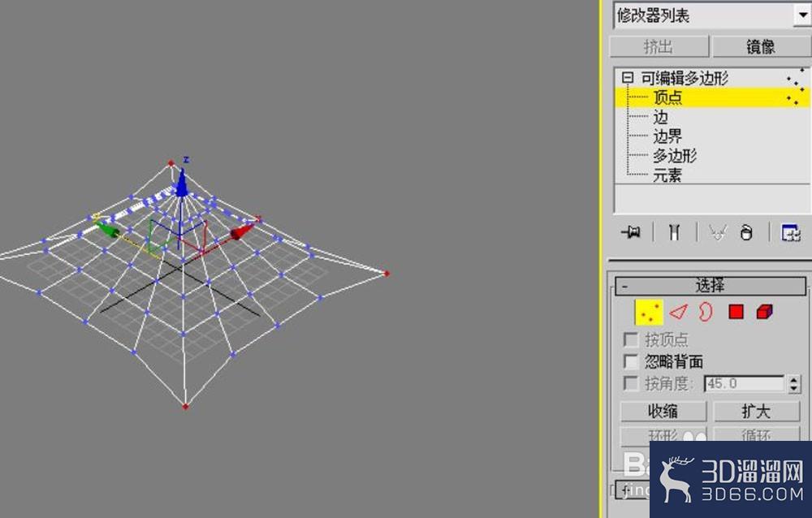The width and height of the screenshot is (812, 518).
Task: Click the red vertex at mesh right corner
Action: pos(387,274)
